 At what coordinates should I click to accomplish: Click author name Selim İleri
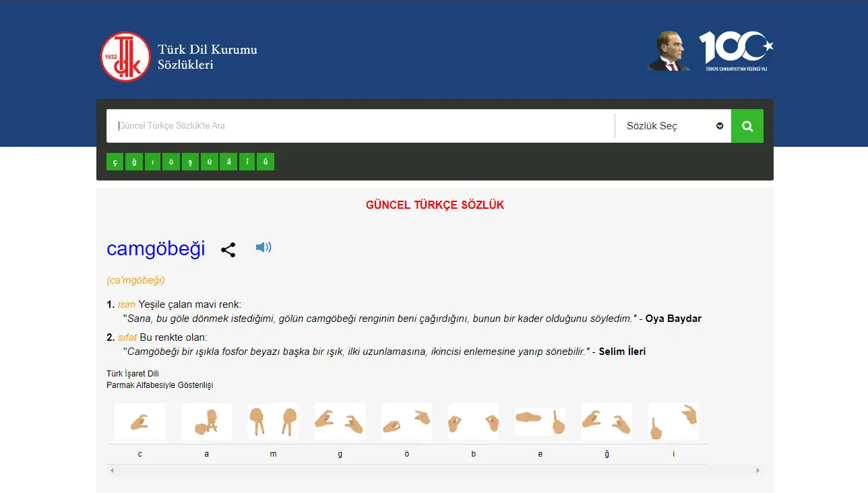[622, 352]
